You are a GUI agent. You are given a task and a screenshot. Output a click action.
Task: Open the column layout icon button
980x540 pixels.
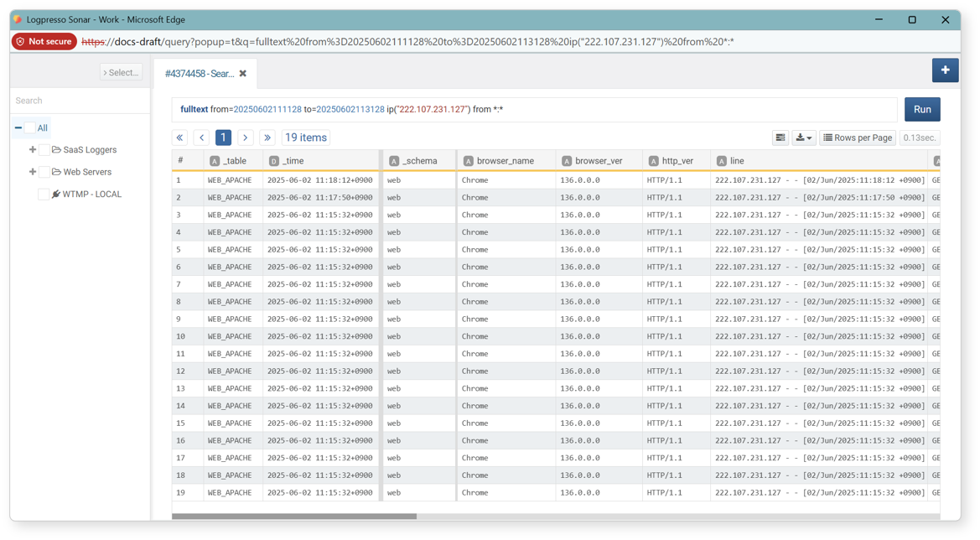(x=780, y=138)
